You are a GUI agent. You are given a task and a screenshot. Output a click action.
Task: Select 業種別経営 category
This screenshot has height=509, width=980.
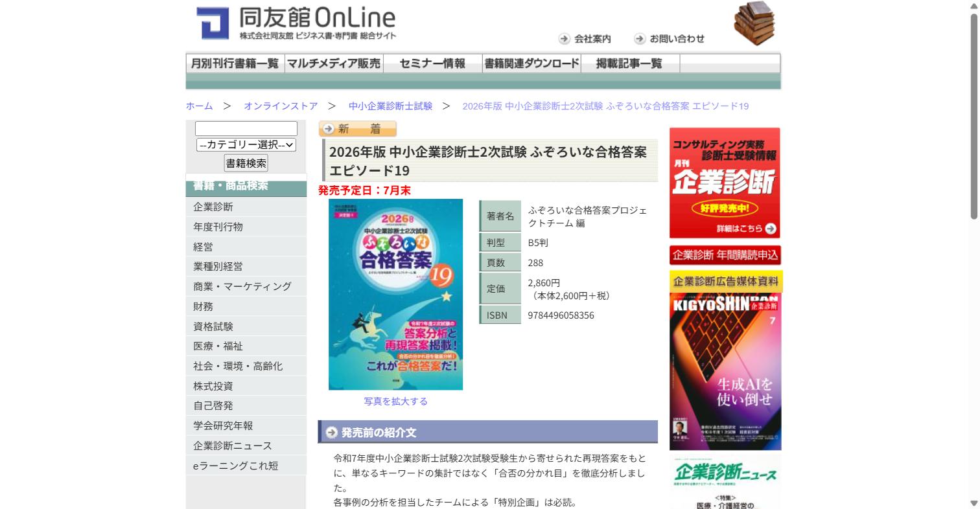point(246,266)
